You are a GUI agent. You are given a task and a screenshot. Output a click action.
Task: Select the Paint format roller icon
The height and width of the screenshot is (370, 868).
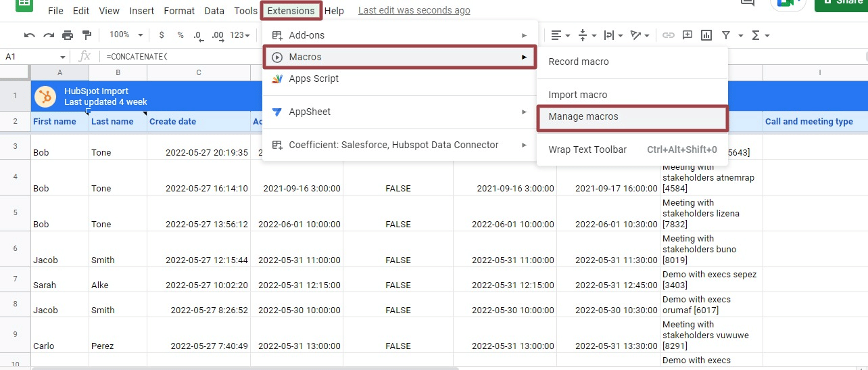pos(87,35)
